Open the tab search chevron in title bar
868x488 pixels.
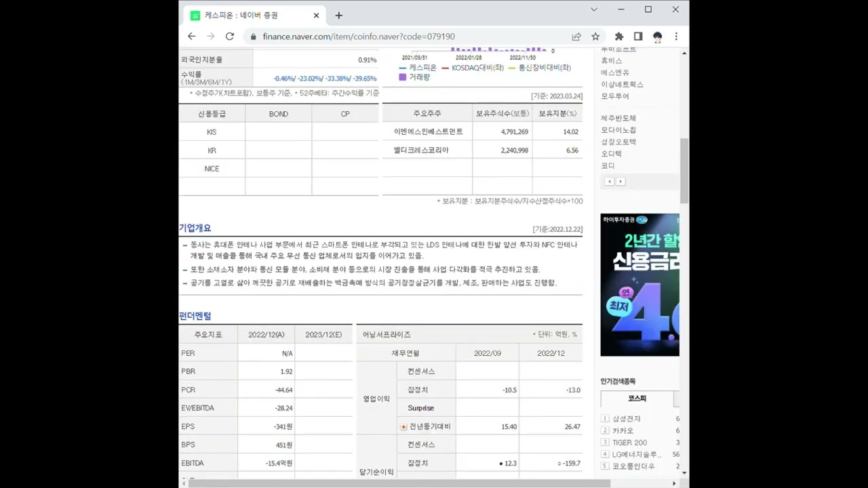(x=594, y=9)
